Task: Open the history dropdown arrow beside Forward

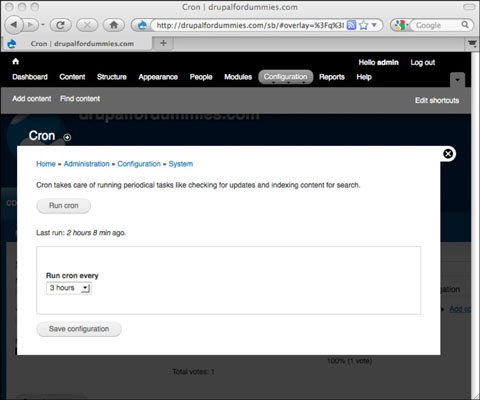Action: 43,25
